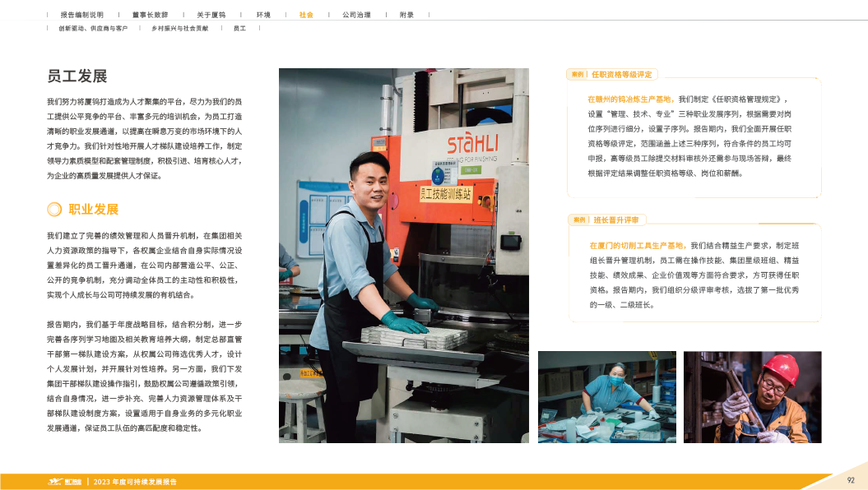Click the page number 92
This screenshot has width=868, height=490.
(x=852, y=478)
